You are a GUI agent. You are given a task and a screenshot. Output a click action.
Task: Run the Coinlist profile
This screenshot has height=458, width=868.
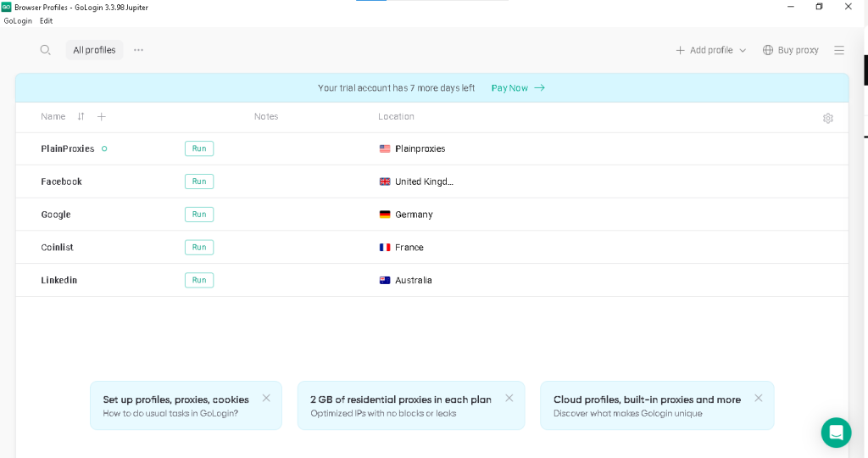199,247
